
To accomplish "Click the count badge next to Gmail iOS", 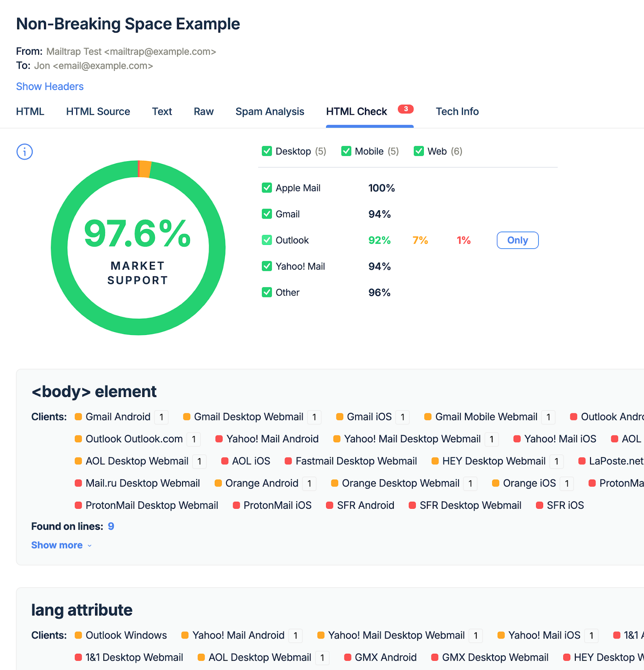I will (403, 417).
